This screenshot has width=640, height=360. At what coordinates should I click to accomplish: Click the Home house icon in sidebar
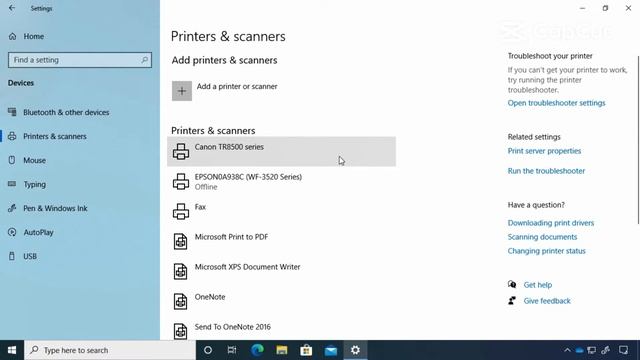tap(12, 36)
